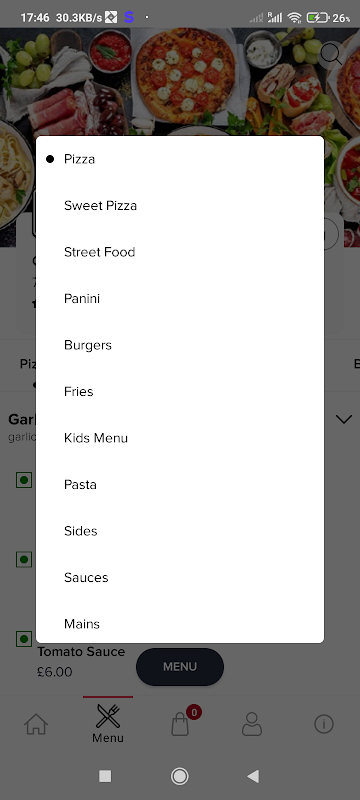Select the Pizza category with bullet
Screen dimensions: 360x800
coord(180,159)
